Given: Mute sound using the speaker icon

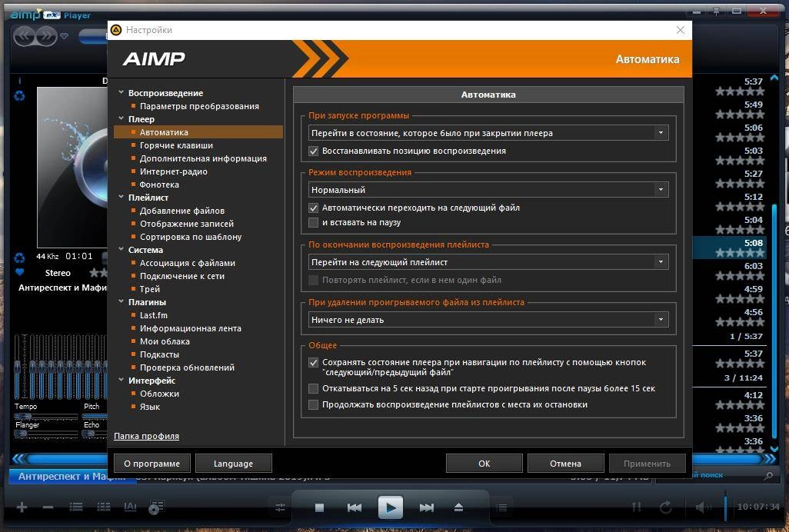Looking at the screenshot, I should (702, 507).
